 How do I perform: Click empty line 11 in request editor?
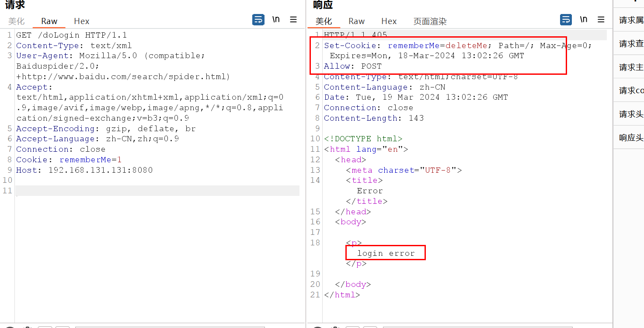(x=157, y=191)
